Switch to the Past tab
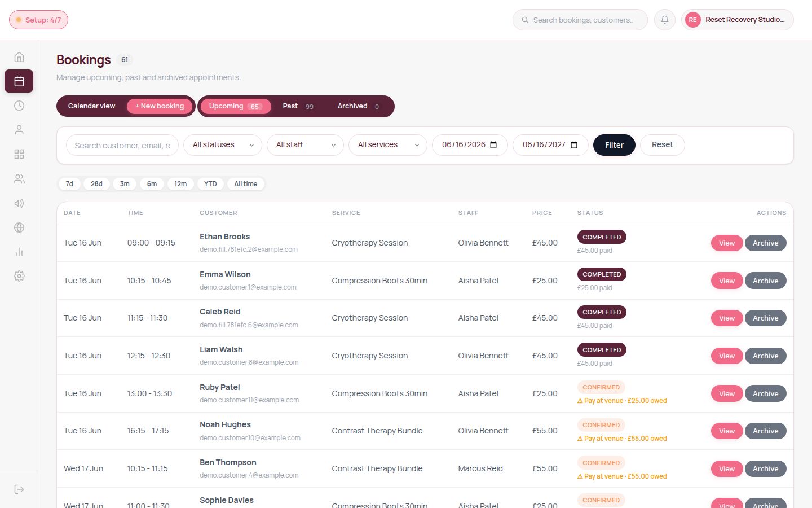 [x=298, y=106]
